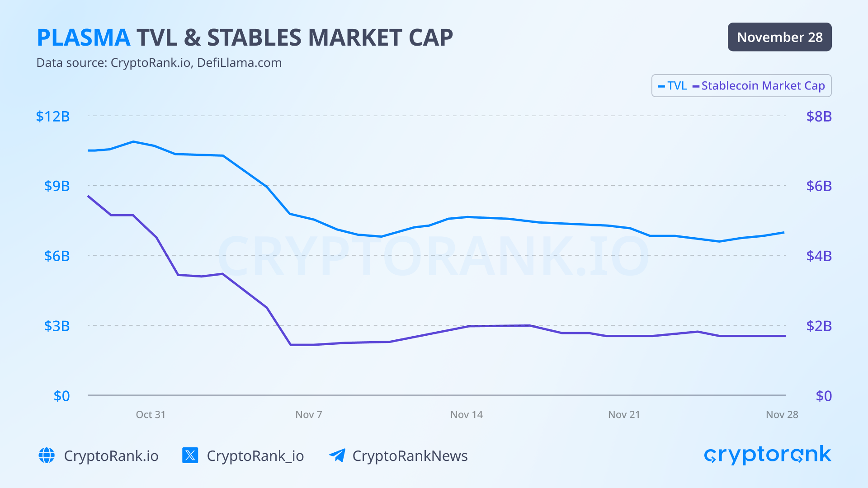
Task: Click the X social media icon
Action: pyautogui.click(x=190, y=455)
